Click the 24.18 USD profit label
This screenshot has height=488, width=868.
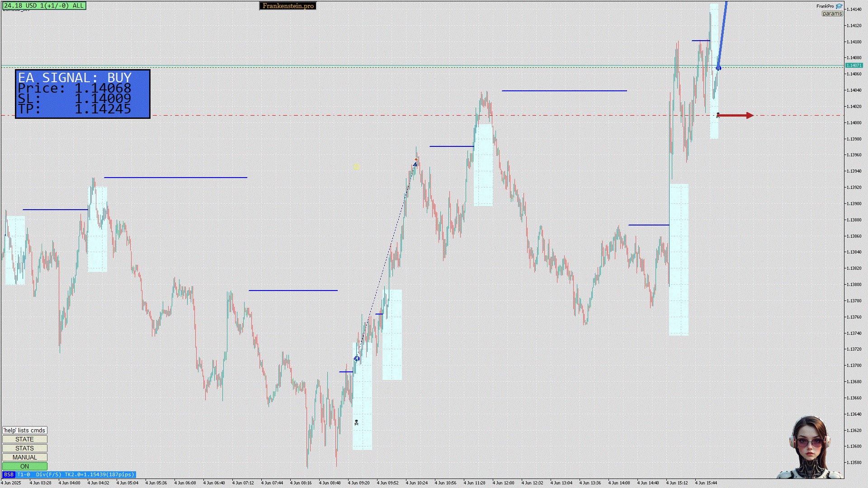click(x=44, y=5)
